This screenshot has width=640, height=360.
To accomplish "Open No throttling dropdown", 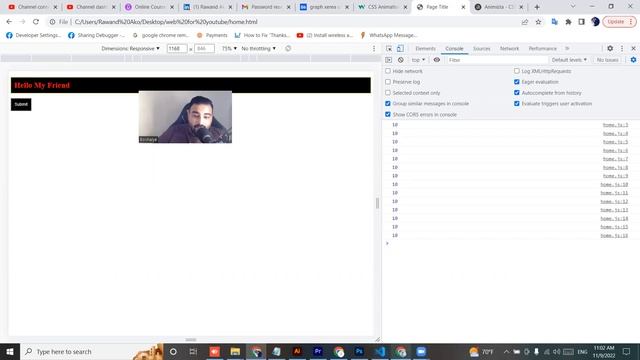I will pyautogui.click(x=258, y=48).
